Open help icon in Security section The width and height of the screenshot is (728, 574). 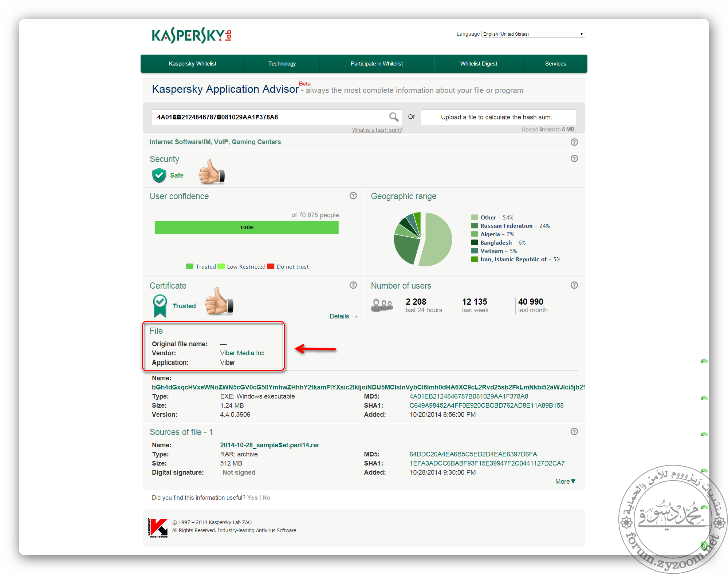(574, 158)
